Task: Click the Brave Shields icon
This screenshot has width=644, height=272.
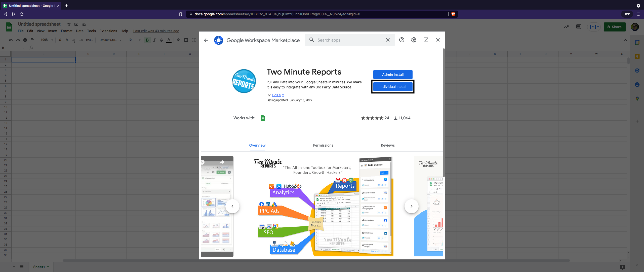Action: coord(453,14)
